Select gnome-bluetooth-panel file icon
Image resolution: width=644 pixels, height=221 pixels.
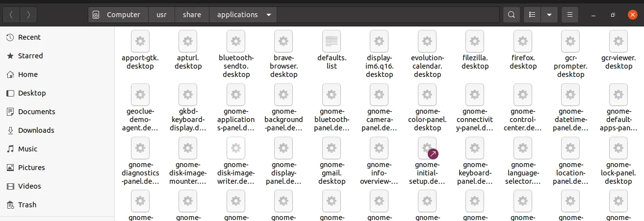(332, 94)
